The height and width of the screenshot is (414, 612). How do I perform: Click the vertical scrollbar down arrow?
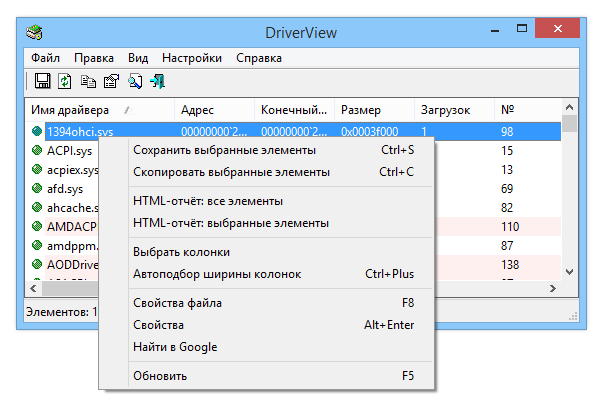[569, 271]
